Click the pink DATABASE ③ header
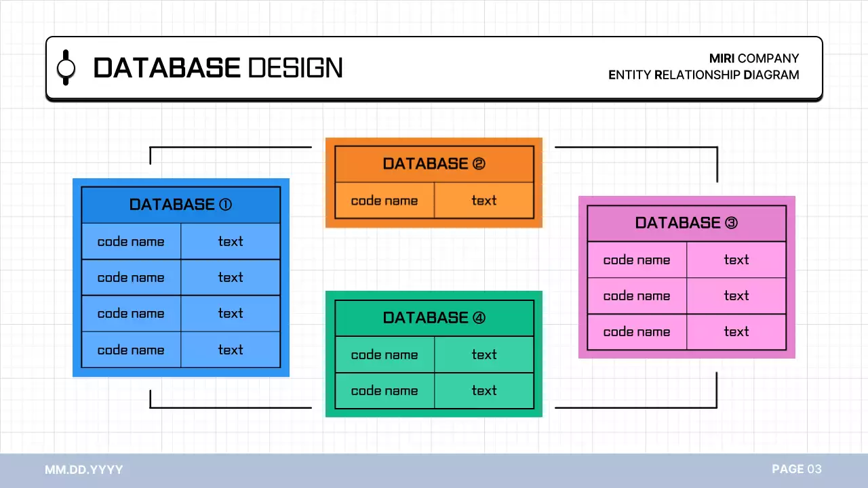 pyautogui.click(x=686, y=223)
